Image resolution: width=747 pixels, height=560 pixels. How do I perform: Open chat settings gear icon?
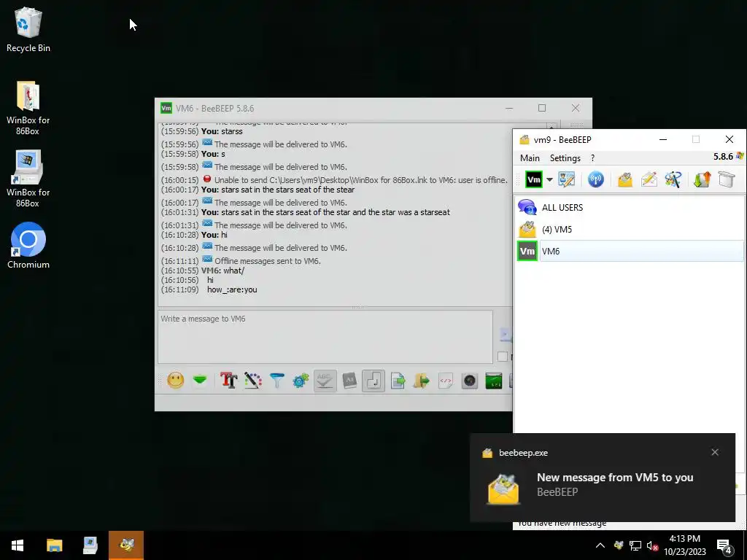[x=301, y=380]
